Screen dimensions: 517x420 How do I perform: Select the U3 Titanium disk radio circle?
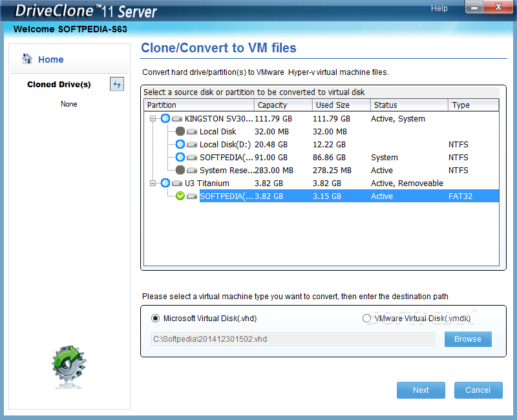(165, 183)
